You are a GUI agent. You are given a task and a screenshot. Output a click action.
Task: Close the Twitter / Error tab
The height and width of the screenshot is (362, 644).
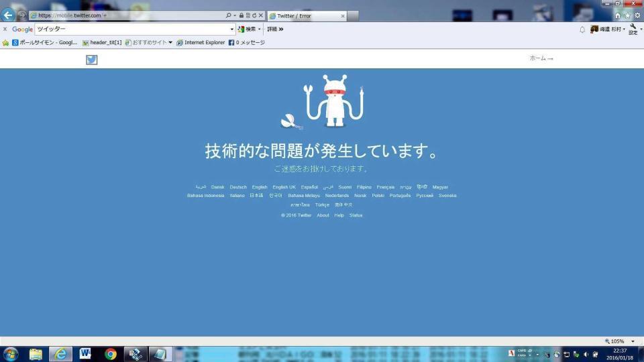(343, 15)
